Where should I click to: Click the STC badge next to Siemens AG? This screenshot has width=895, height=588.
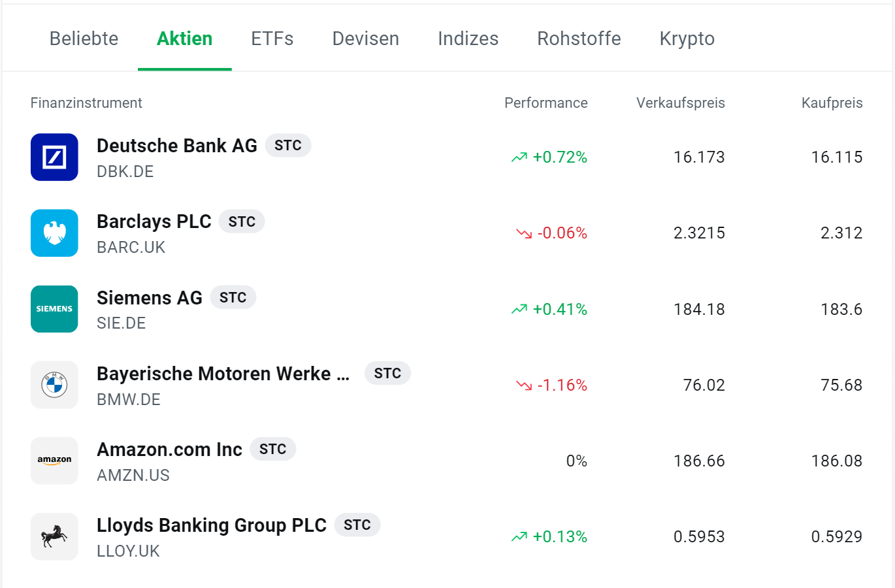(x=233, y=297)
